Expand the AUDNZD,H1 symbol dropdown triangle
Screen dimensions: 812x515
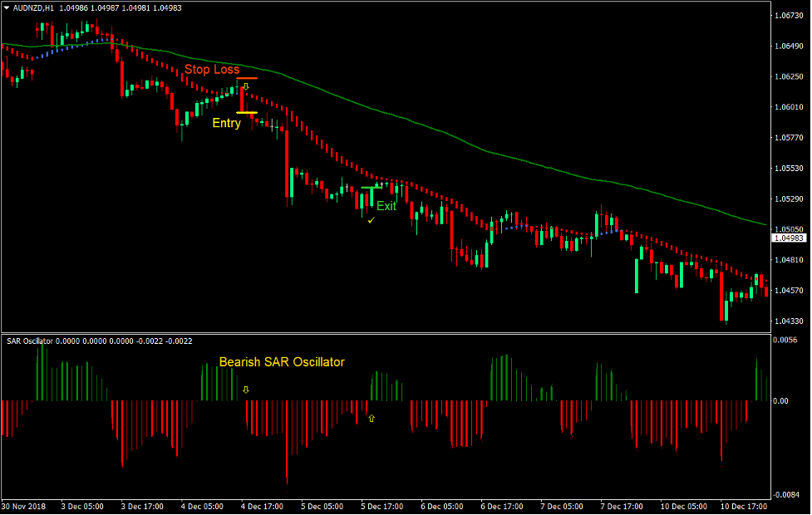(7, 6)
